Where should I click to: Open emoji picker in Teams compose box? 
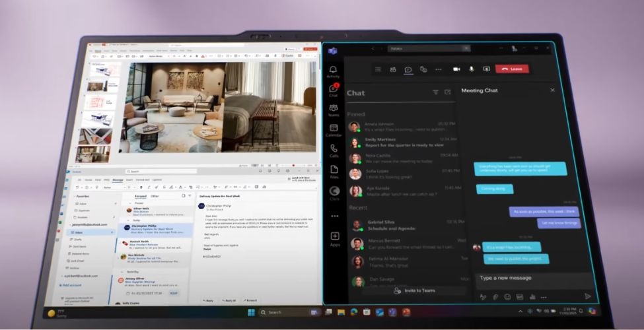point(508,297)
